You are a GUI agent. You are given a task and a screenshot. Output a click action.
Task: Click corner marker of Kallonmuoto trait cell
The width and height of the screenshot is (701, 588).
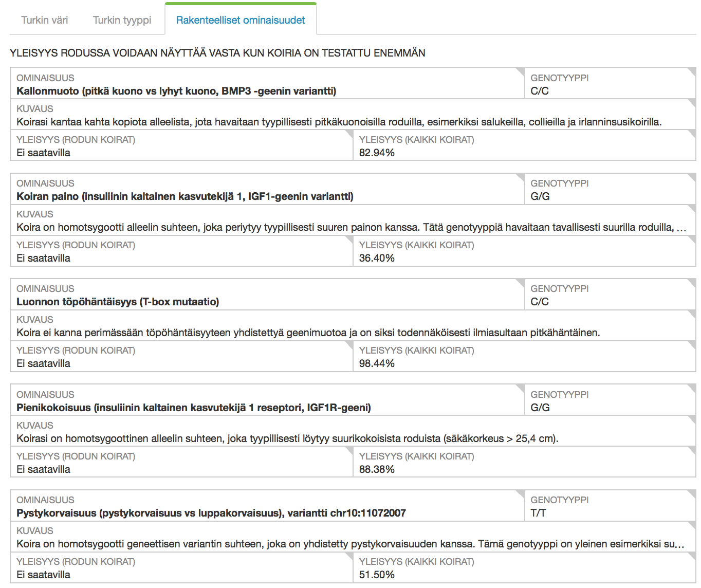coord(521,71)
